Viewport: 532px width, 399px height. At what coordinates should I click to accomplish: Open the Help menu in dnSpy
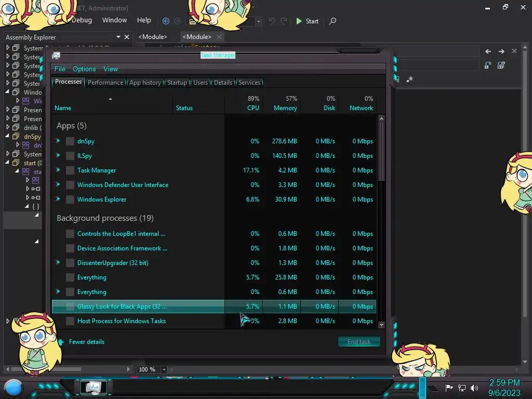click(x=144, y=20)
